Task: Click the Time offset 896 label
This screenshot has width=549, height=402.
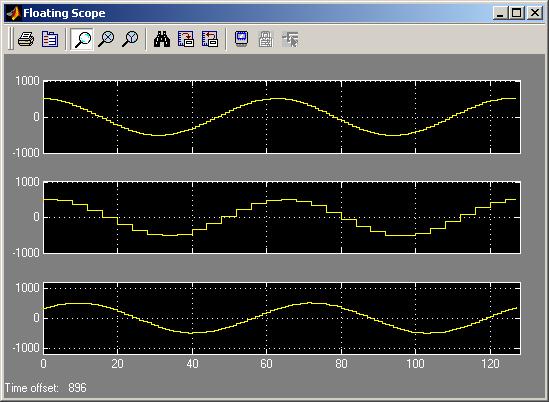Action: 46,388
